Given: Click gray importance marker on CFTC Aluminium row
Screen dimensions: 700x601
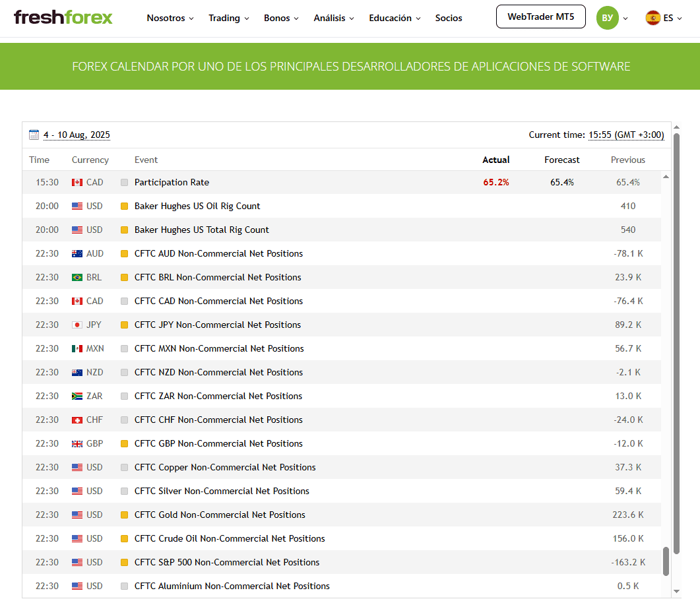Looking at the screenshot, I should point(125,586).
